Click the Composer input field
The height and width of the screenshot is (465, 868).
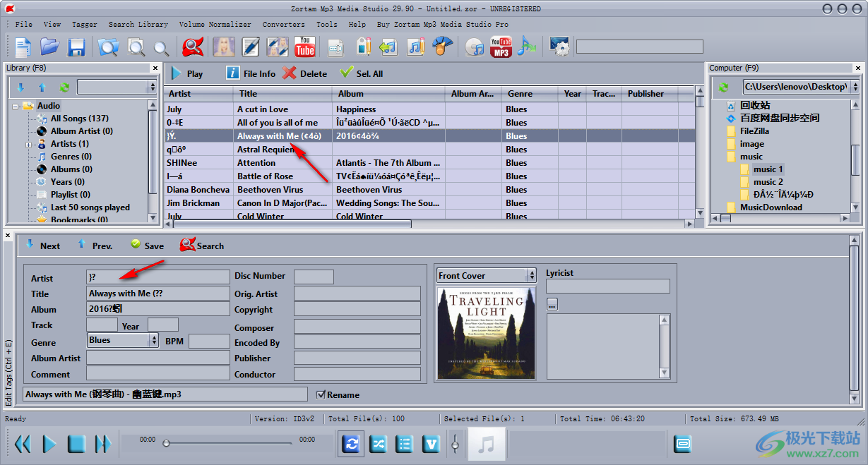pyautogui.click(x=357, y=327)
